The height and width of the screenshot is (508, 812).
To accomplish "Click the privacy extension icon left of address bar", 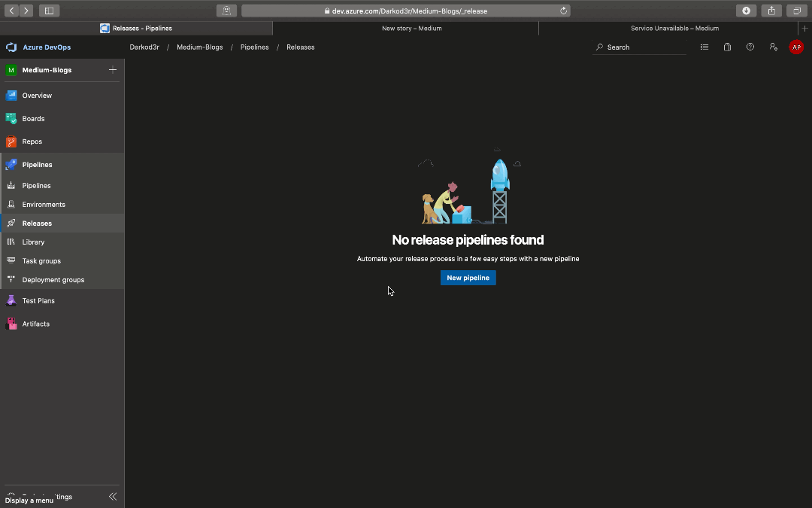I will (x=226, y=11).
